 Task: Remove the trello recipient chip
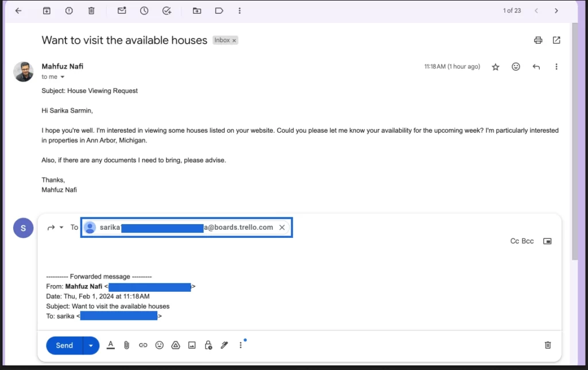pos(282,228)
